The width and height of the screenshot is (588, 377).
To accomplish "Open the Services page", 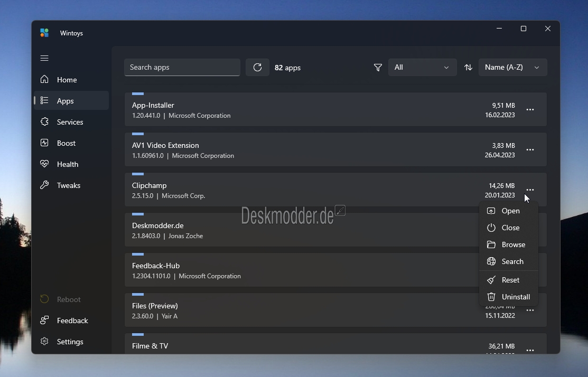I will point(71,122).
